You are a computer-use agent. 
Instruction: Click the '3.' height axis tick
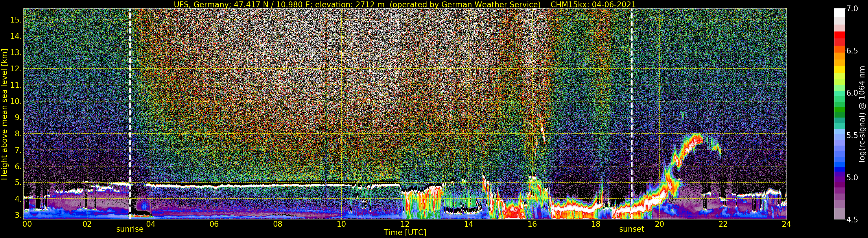click(18, 215)
